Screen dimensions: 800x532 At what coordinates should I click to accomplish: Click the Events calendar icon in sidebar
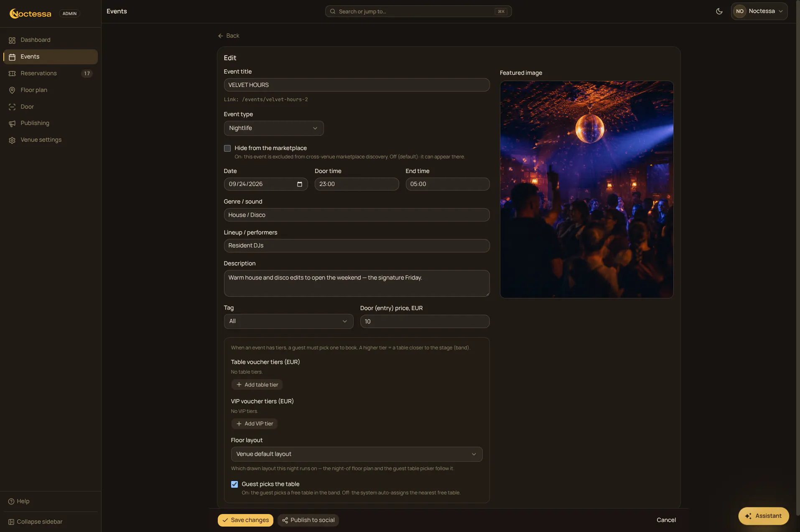pyautogui.click(x=12, y=57)
